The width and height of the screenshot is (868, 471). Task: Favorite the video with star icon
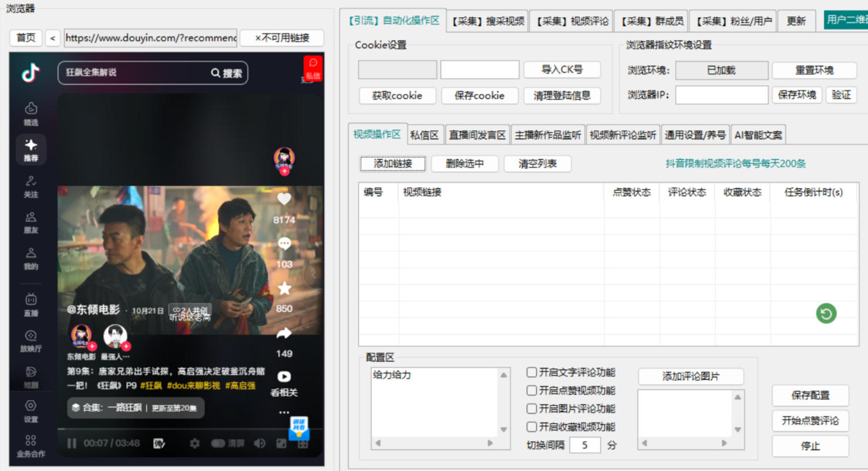[x=284, y=287]
